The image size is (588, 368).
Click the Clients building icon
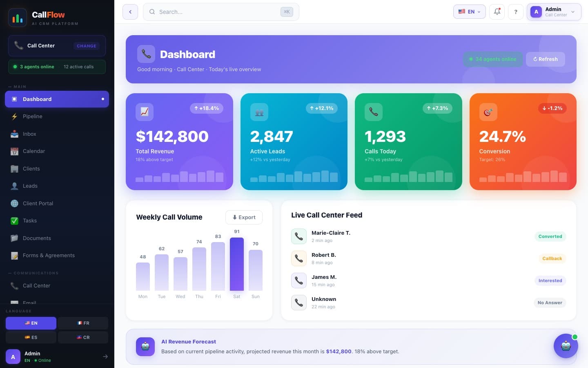pos(14,168)
